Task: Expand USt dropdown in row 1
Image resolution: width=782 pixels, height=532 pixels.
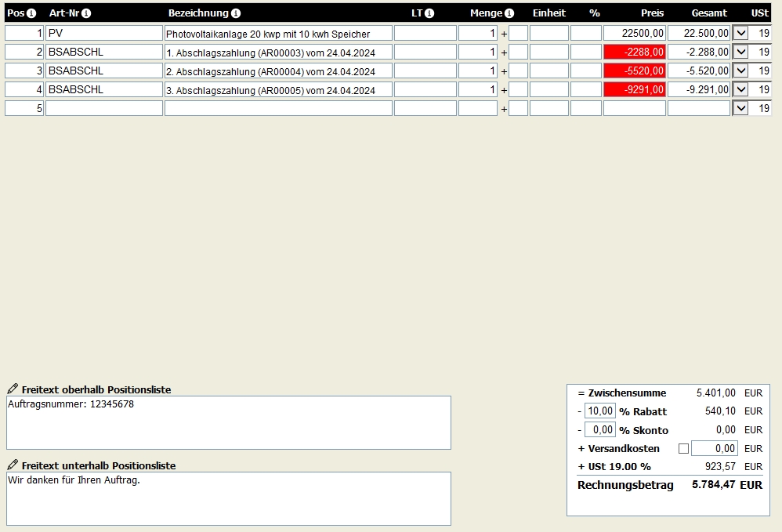Action: click(x=740, y=34)
